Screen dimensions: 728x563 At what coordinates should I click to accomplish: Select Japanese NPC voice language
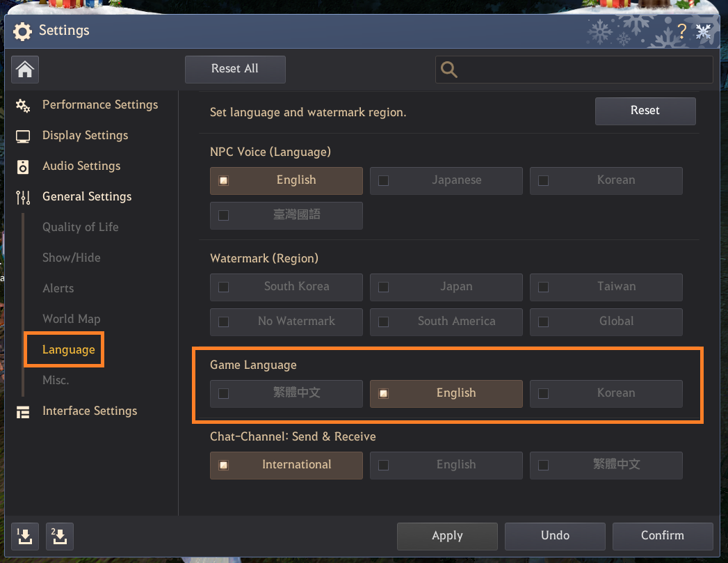tap(446, 181)
